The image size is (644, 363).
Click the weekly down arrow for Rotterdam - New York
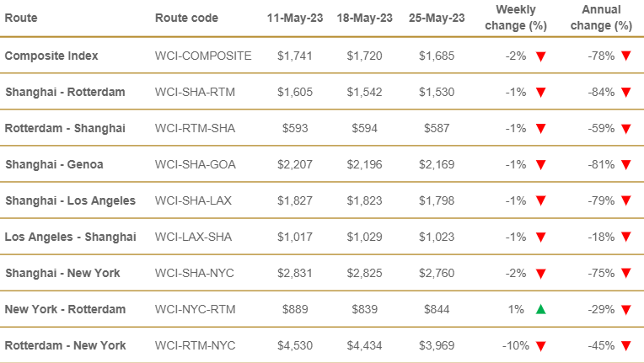click(541, 346)
